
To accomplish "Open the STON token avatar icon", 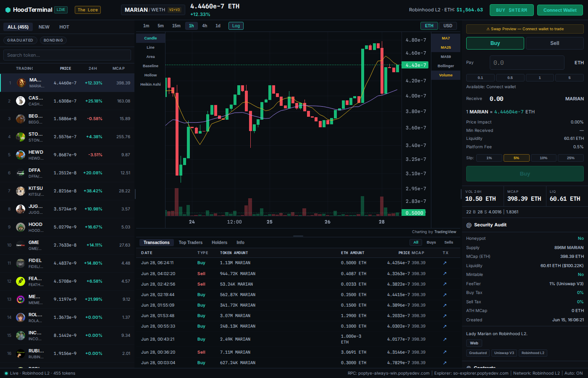I will coord(21,137).
